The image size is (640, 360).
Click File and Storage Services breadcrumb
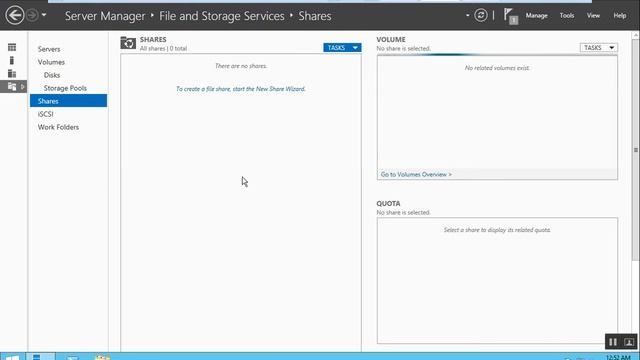pyautogui.click(x=222, y=16)
